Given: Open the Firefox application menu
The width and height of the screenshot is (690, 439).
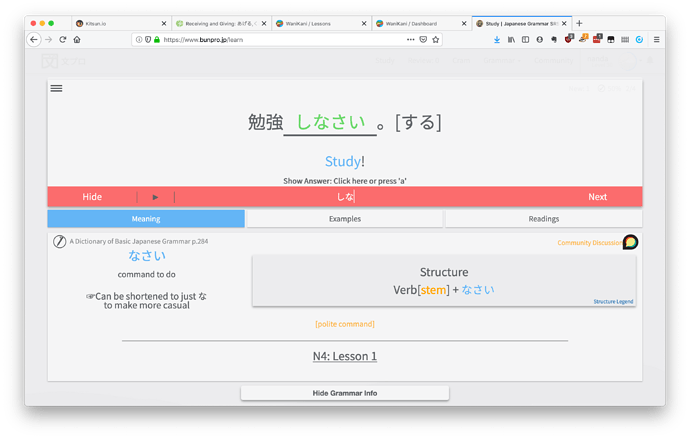Looking at the screenshot, I should [x=657, y=40].
